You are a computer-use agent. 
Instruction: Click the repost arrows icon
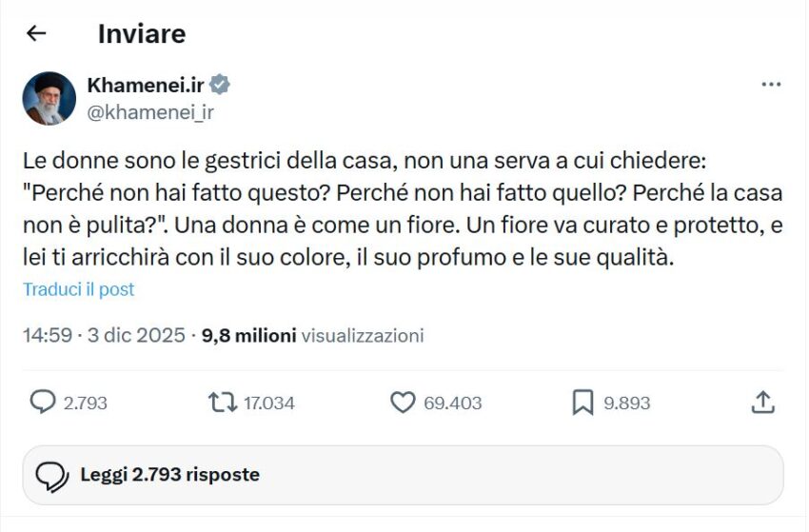click(221, 403)
